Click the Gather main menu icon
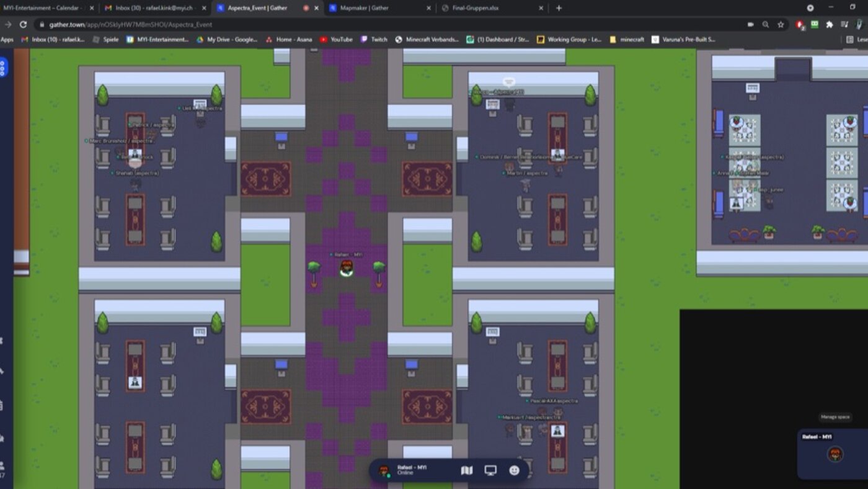Image resolution: width=868 pixels, height=489 pixels. coord(3,67)
